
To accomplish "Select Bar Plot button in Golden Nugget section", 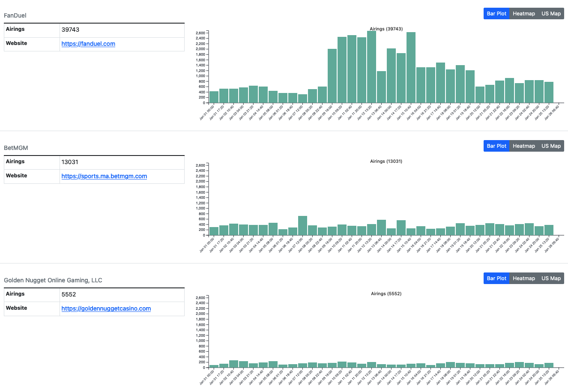I will (496, 278).
